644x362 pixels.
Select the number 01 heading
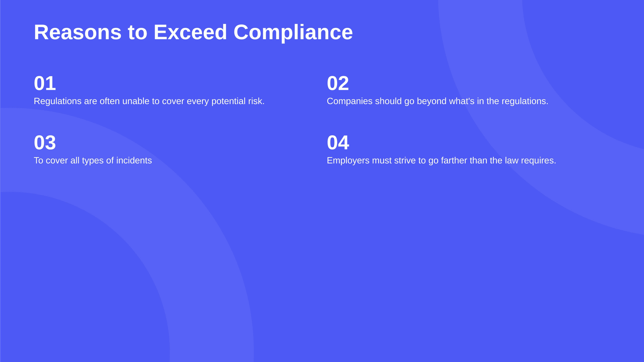[45, 83]
